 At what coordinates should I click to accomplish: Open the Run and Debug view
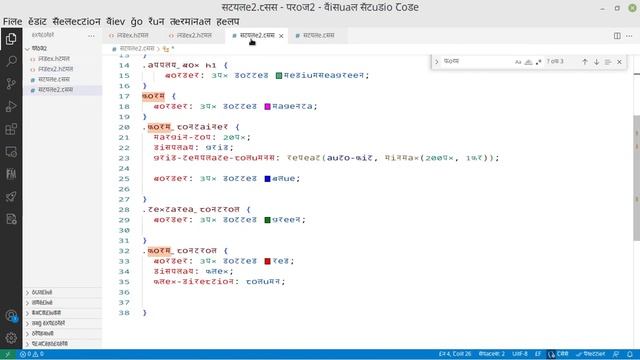[x=11, y=107]
